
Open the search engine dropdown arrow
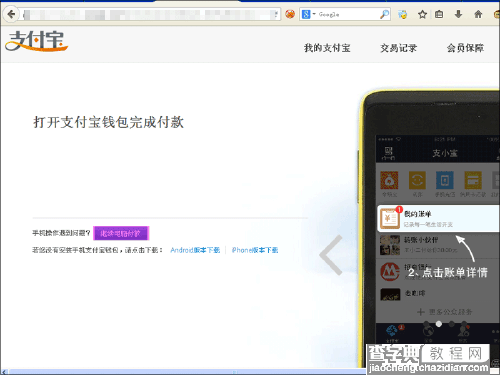click(x=314, y=14)
